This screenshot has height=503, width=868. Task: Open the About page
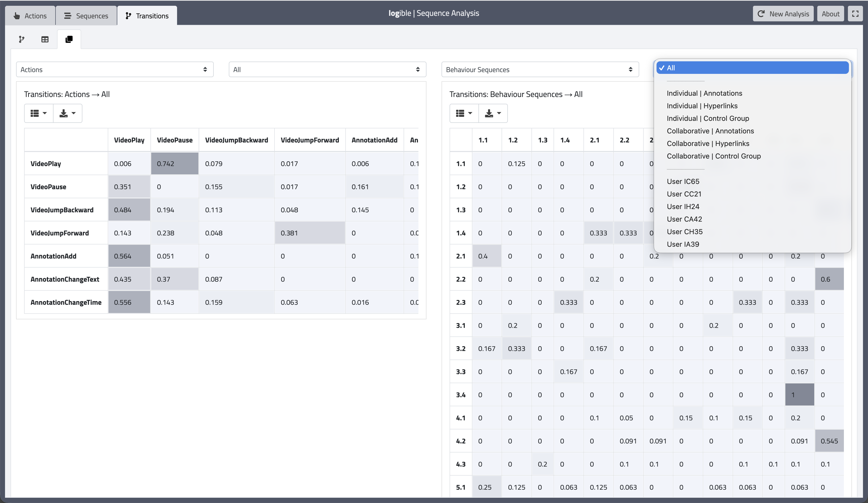(x=830, y=14)
